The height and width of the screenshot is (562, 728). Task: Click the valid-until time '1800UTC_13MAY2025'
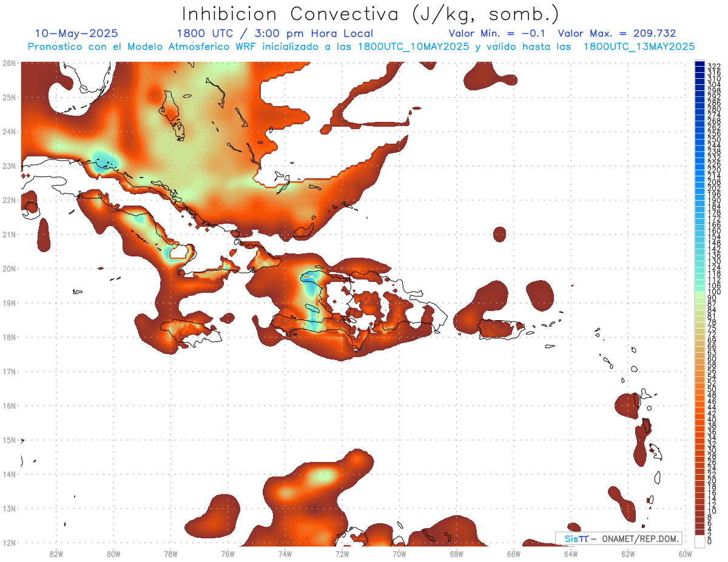639,47
